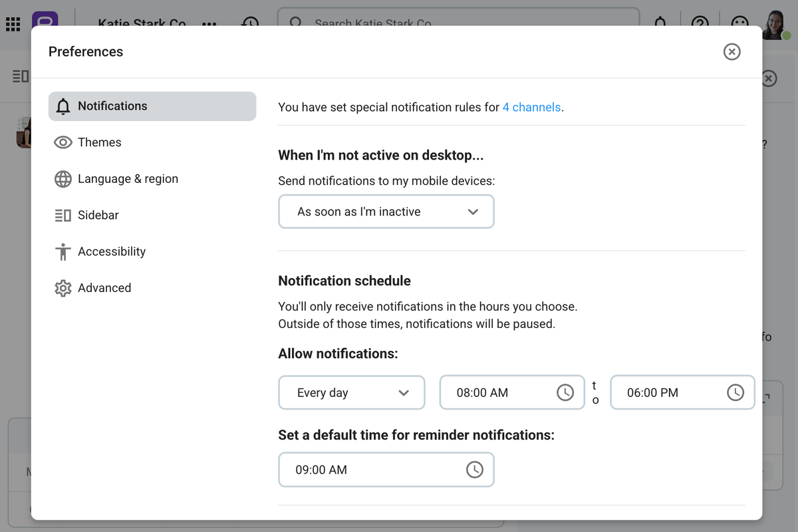The image size is (798, 532).
Task: Open Sidebar preferences using its panel icon
Action: [63, 215]
